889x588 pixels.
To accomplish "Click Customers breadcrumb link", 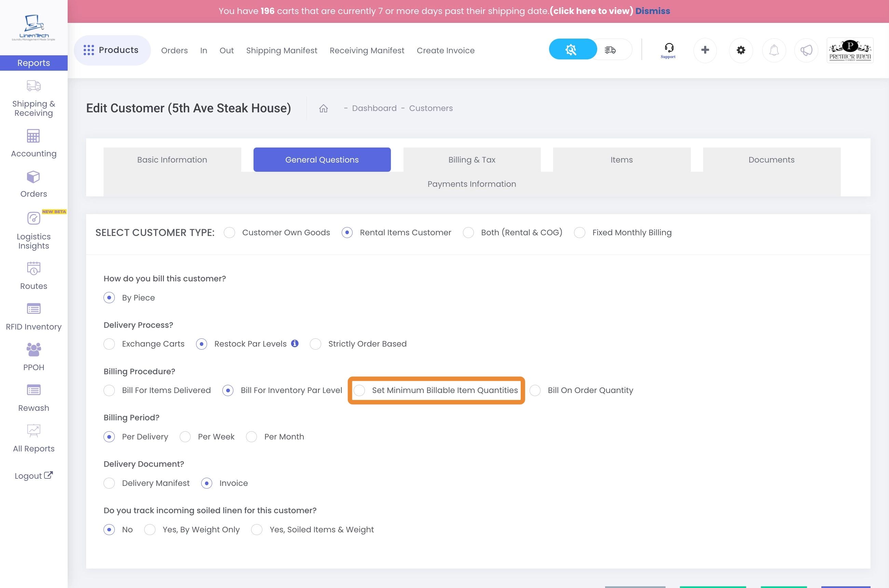I will tap(430, 108).
